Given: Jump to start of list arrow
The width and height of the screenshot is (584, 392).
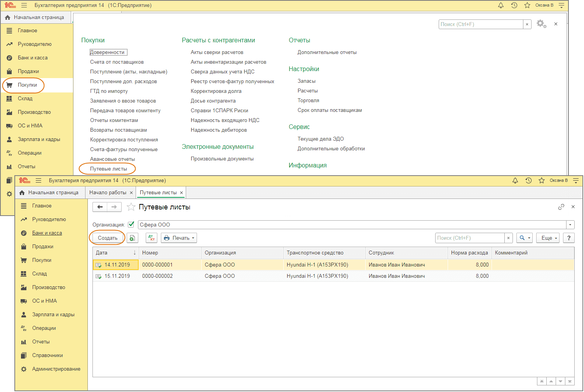Looking at the screenshot, I should (x=542, y=382).
